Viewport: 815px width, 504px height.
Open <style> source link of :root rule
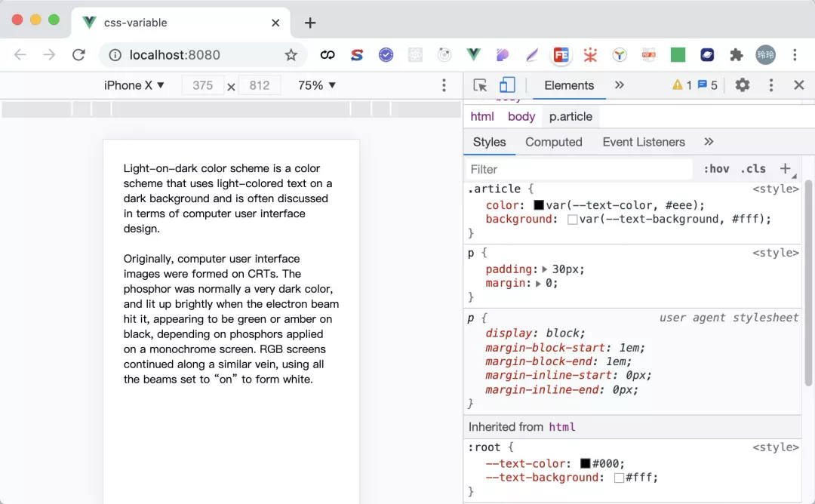[x=776, y=447]
